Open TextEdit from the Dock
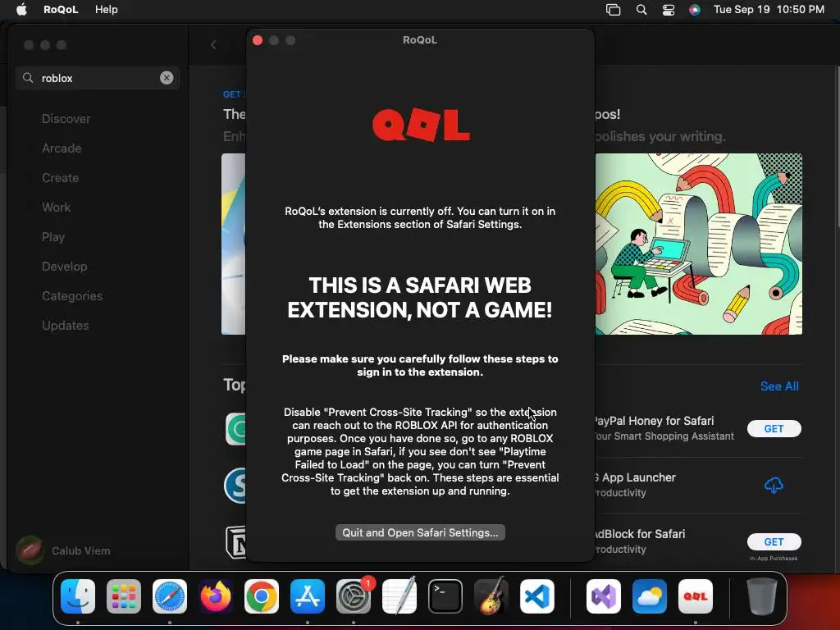Viewport: 840px width, 630px height. pos(399,596)
